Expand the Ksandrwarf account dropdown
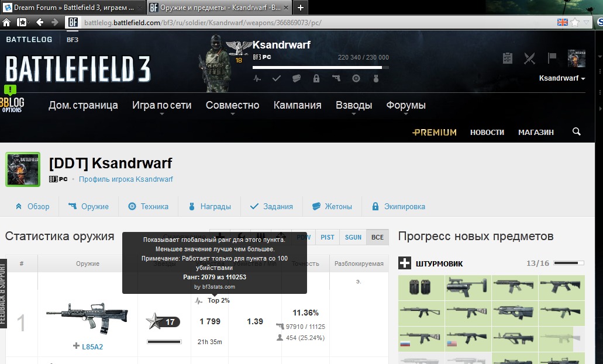The height and width of the screenshot is (364, 603). coord(562,78)
